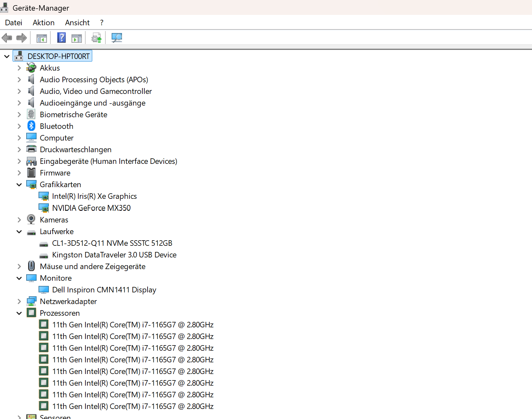Select the Kameras category label

[x=54, y=220]
